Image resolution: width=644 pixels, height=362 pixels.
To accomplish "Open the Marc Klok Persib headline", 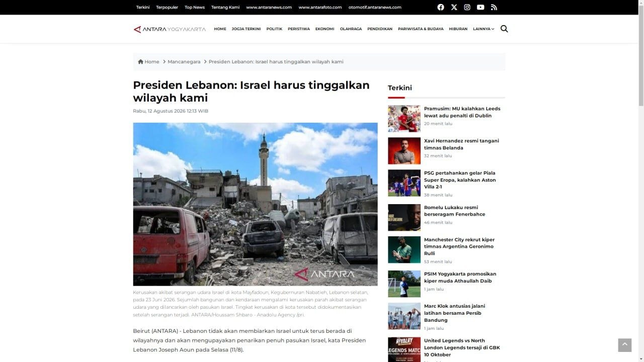I will pyautogui.click(x=455, y=313).
